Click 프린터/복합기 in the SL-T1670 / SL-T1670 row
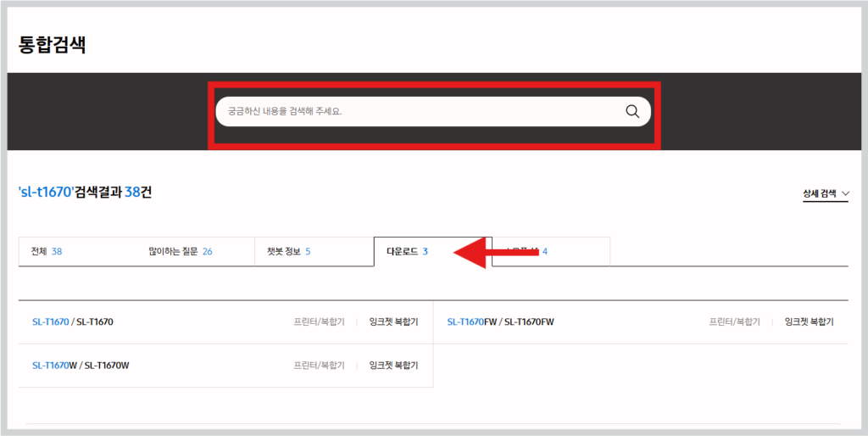 coord(319,321)
